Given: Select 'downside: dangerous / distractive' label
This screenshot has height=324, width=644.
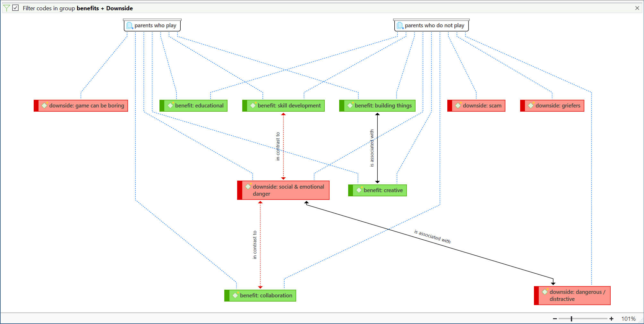Looking at the screenshot, I should (577, 295).
